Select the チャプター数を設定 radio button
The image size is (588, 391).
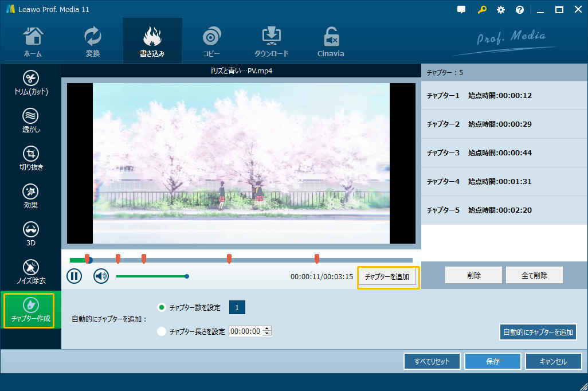tap(161, 307)
